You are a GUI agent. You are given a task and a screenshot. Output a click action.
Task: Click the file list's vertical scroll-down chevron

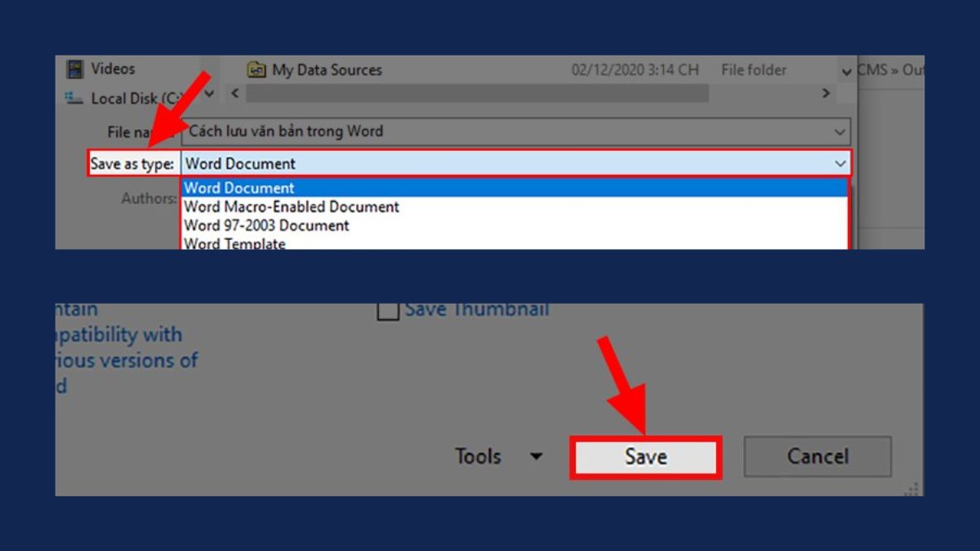point(847,72)
